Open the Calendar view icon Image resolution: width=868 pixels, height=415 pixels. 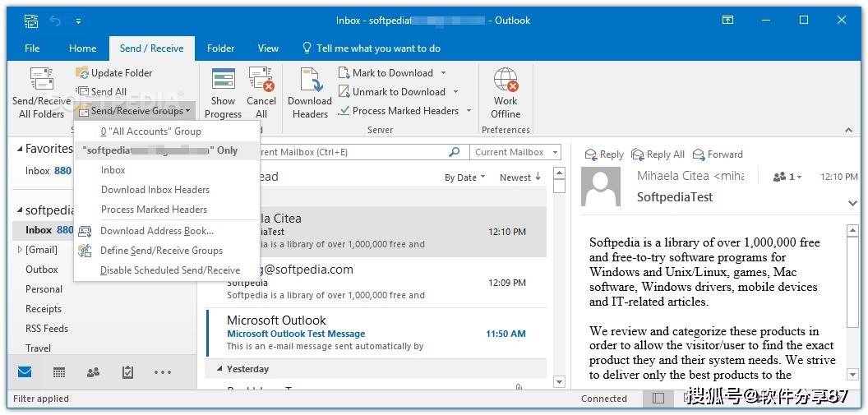coord(59,372)
